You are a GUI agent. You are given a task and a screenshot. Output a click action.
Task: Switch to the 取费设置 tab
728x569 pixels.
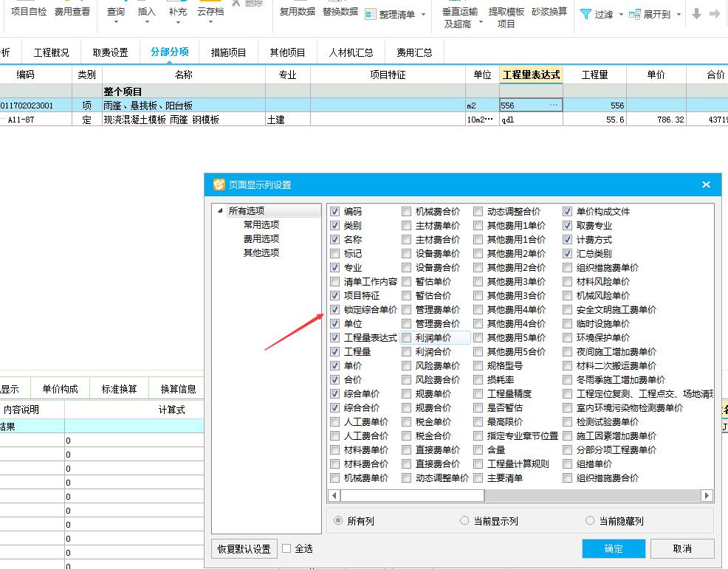pos(111,52)
